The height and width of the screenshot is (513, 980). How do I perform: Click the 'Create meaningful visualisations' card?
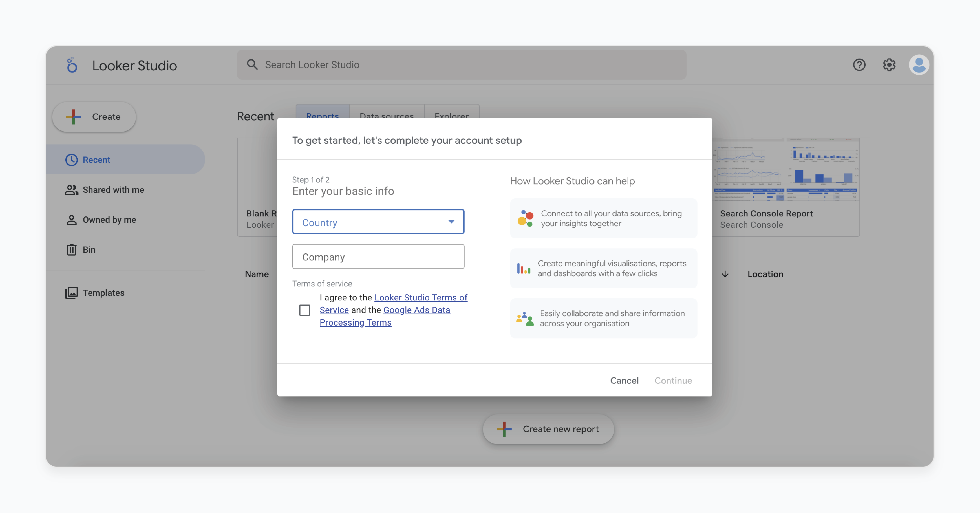[x=603, y=268]
